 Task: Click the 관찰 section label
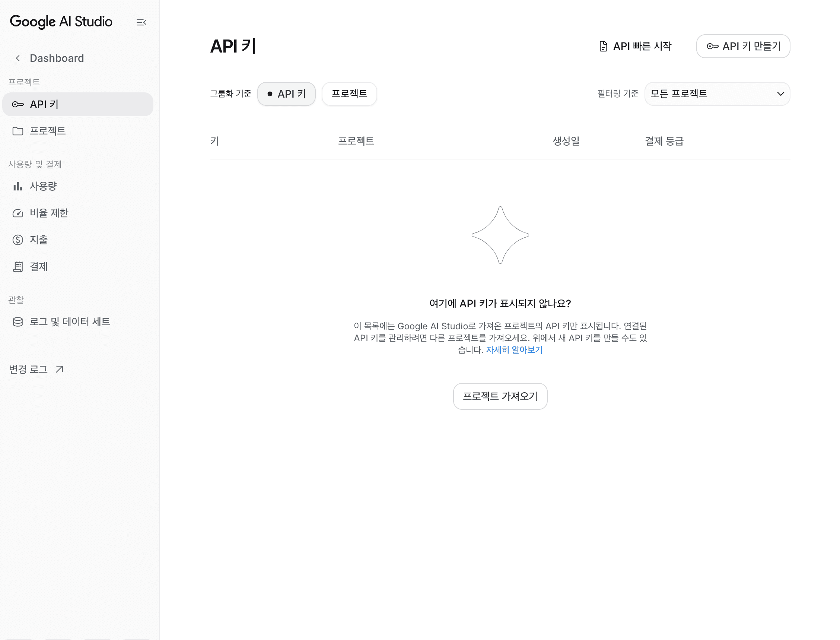(16, 300)
